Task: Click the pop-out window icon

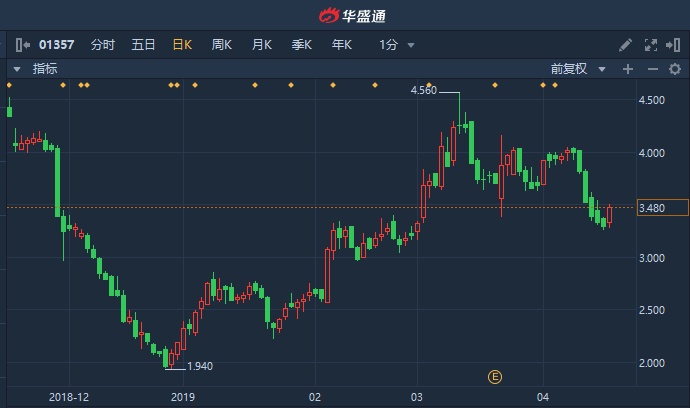Action: point(673,45)
